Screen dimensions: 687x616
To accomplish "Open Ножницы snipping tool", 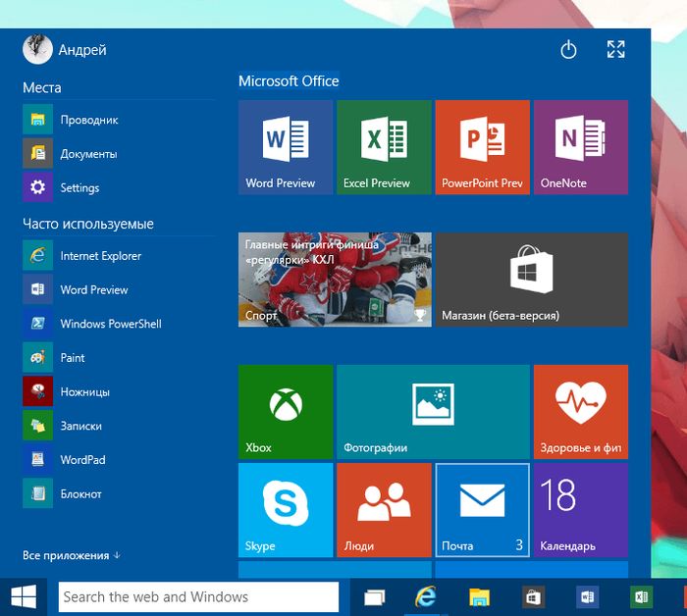I will 119,391.
